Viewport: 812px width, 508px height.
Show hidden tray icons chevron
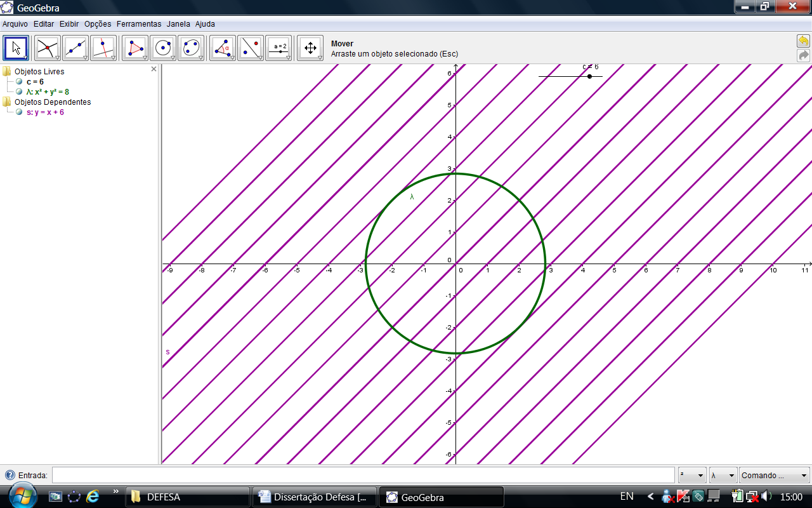tap(651, 497)
